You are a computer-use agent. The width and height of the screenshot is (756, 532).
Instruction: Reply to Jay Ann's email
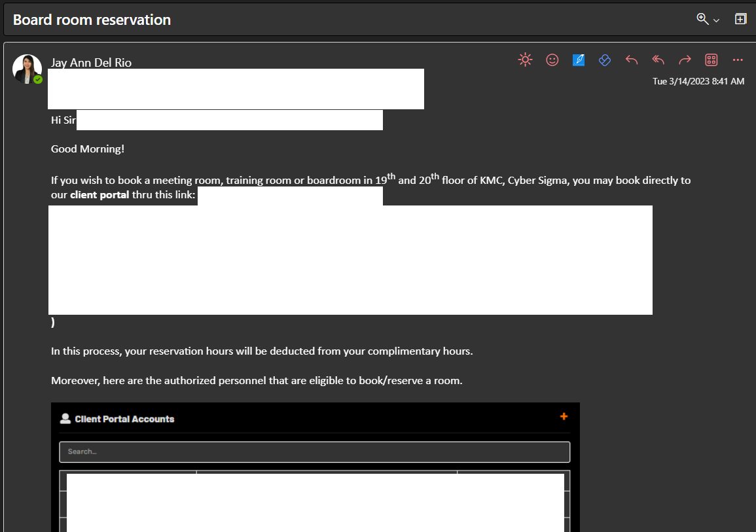pos(632,60)
